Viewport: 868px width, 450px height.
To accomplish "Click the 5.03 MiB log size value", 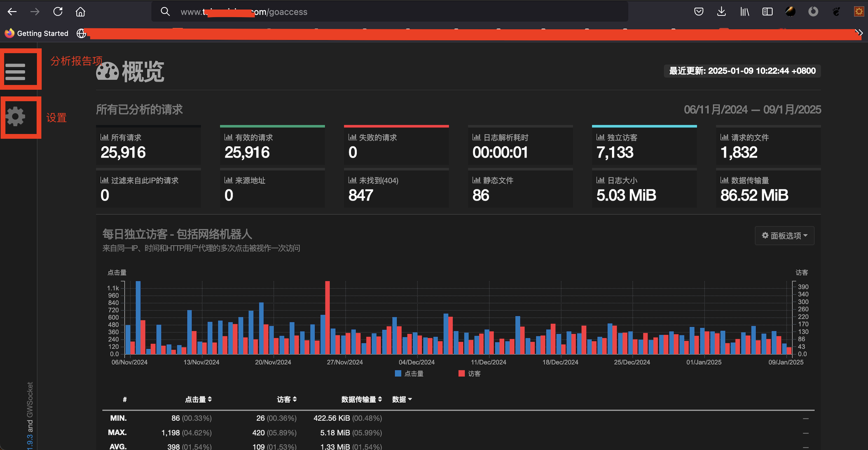I will 626,195.
